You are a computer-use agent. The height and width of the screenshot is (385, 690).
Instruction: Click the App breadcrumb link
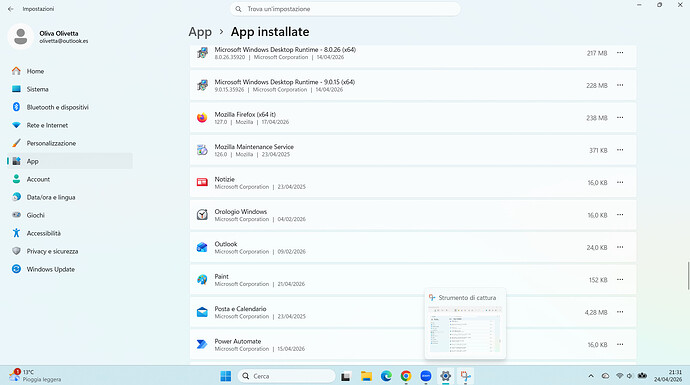[200, 32]
